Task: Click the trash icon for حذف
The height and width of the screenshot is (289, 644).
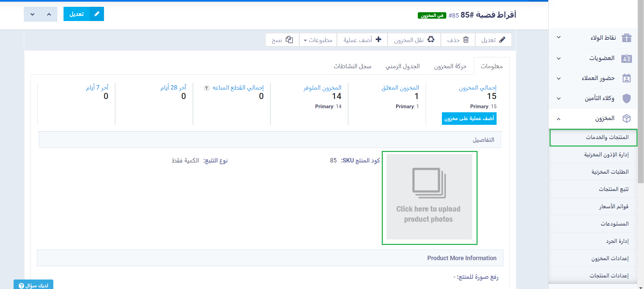Action: (x=466, y=40)
